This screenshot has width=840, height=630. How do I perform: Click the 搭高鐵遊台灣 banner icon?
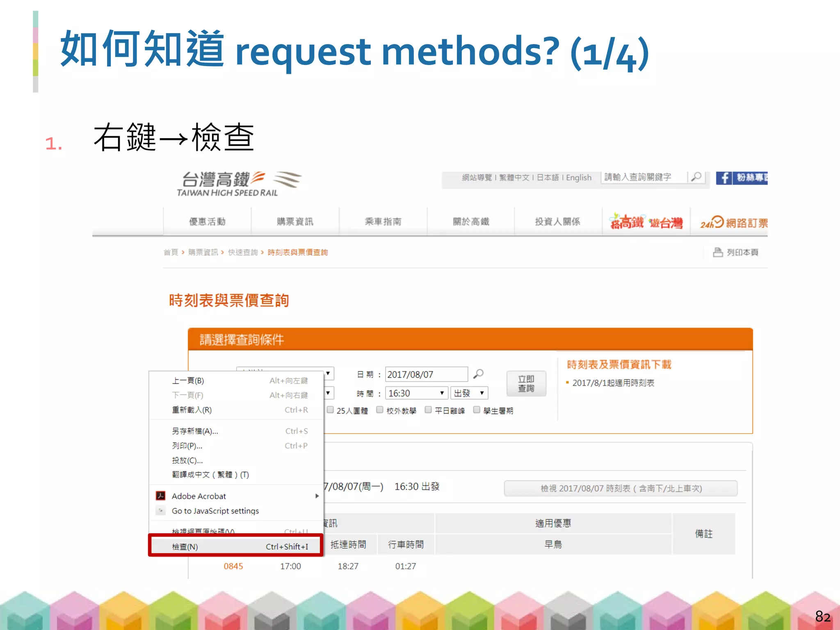[646, 223]
